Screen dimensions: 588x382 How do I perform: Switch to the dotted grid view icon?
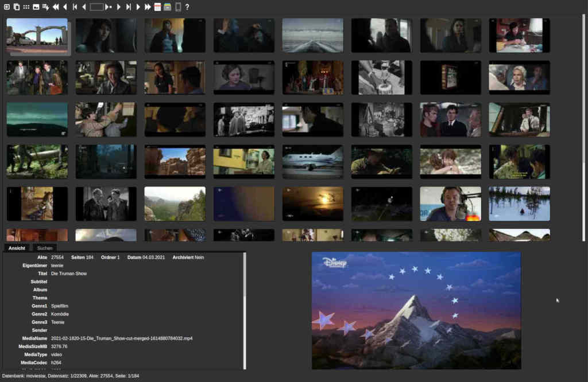pyautogui.click(x=26, y=7)
